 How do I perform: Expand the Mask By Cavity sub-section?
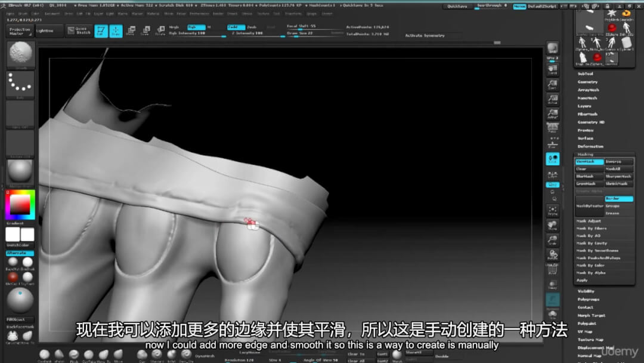tap(592, 244)
